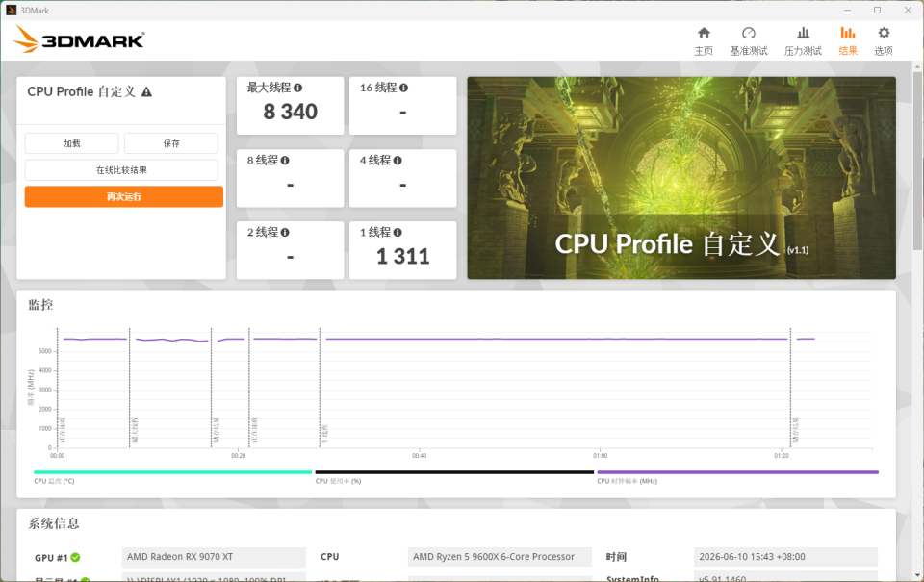Click the info icon next to 8 线程
This screenshot has height=582, width=924.
[285, 161]
